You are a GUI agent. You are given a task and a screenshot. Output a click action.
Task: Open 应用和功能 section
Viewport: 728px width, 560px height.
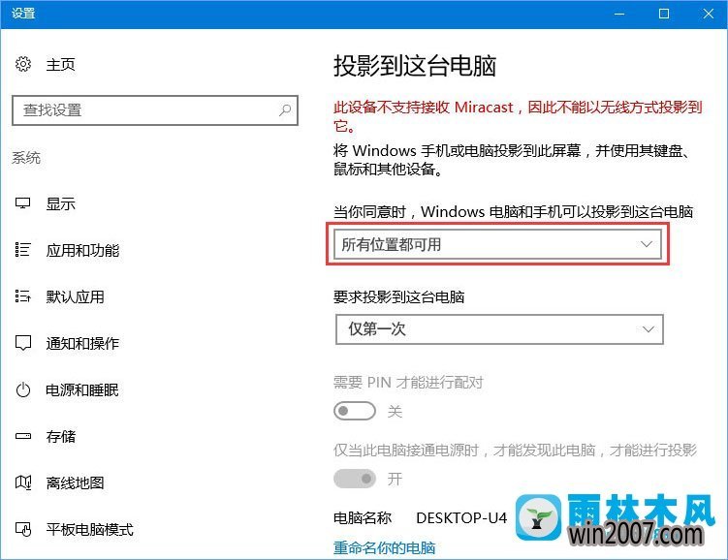pyautogui.click(x=82, y=251)
